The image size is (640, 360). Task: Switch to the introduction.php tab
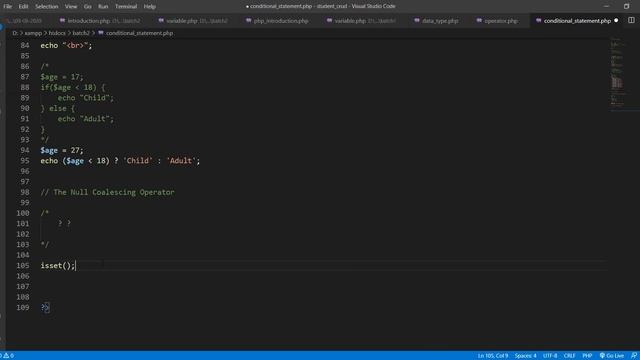[100, 21]
